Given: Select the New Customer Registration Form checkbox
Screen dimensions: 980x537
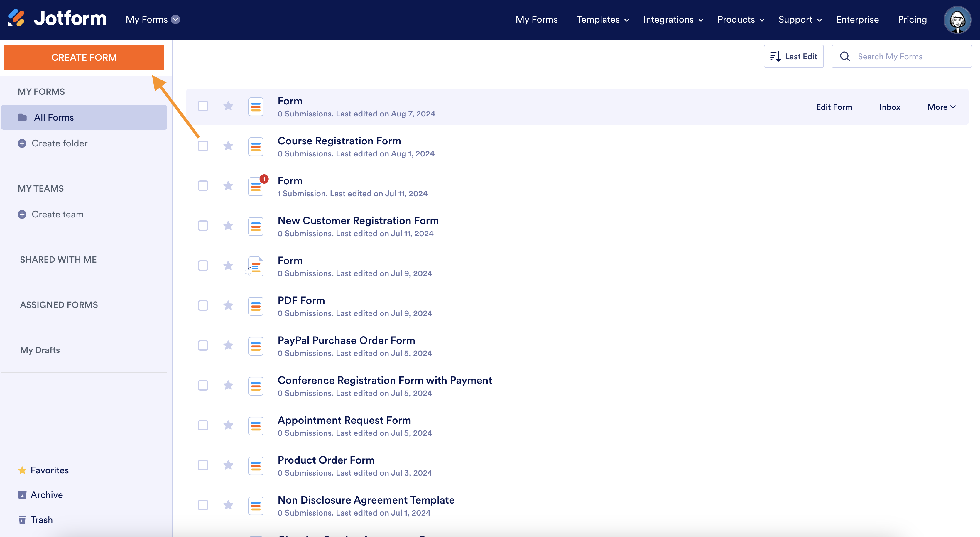Looking at the screenshot, I should 203,226.
